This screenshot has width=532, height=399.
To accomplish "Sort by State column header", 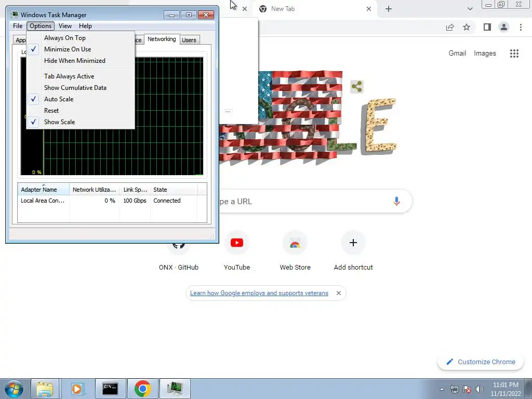I will coord(174,189).
